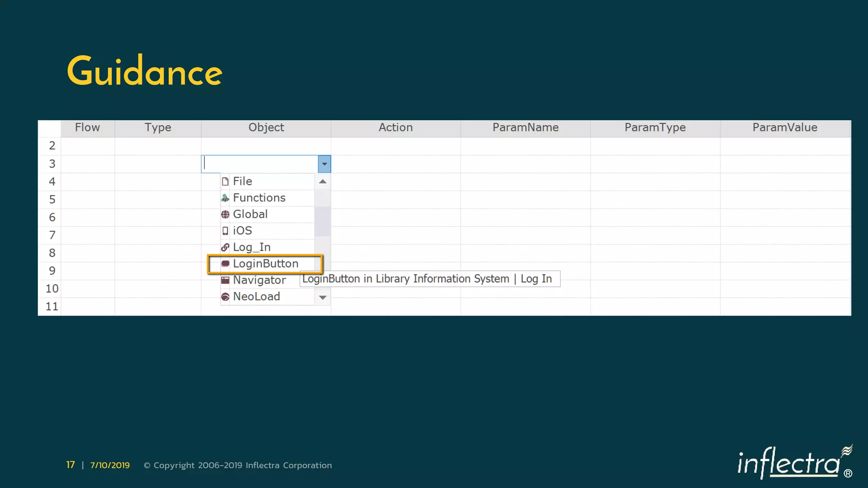Click the Navigator window icon
868x488 pixels.
pyautogui.click(x=225, y=280)
